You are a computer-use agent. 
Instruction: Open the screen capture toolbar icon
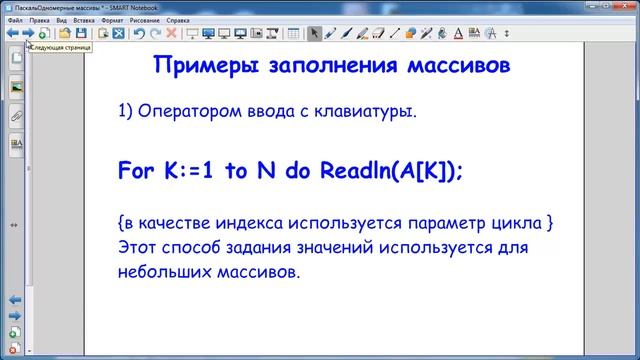256,33
